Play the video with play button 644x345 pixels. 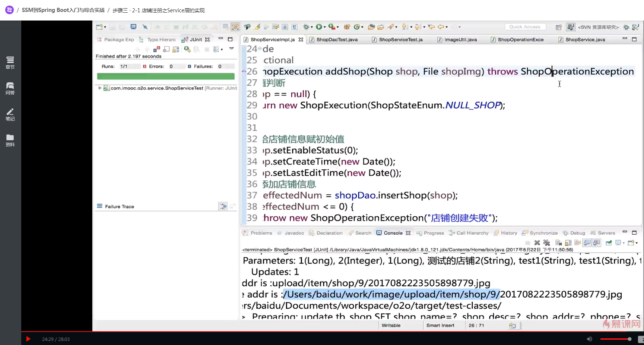click(28, 339)
